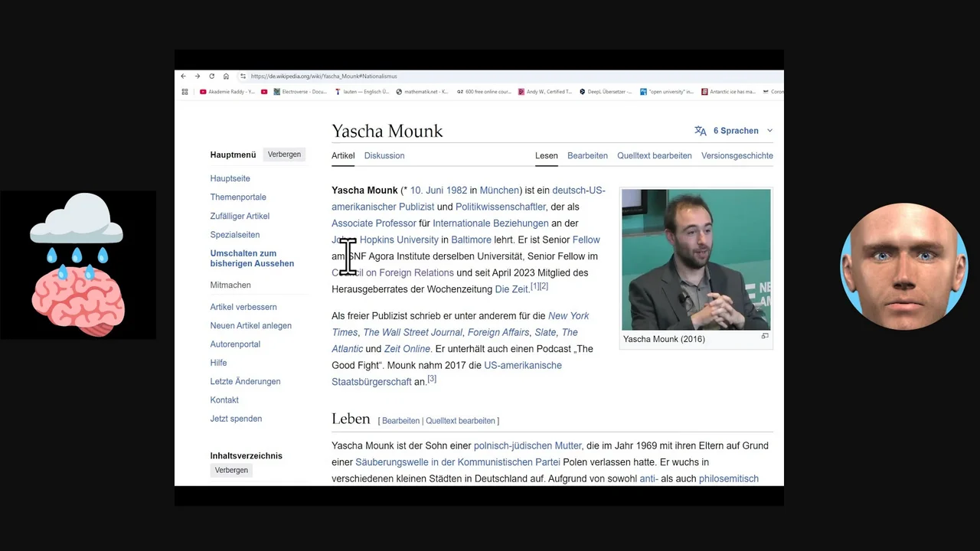980x551 pixels.
Task: View site information icon beside URL
Action: [243, 77]
